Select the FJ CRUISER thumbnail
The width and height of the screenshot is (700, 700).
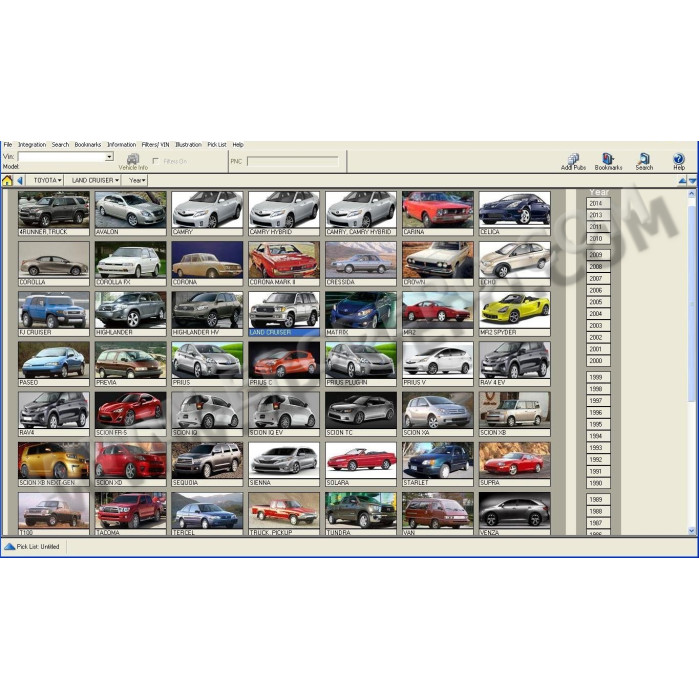54,314
